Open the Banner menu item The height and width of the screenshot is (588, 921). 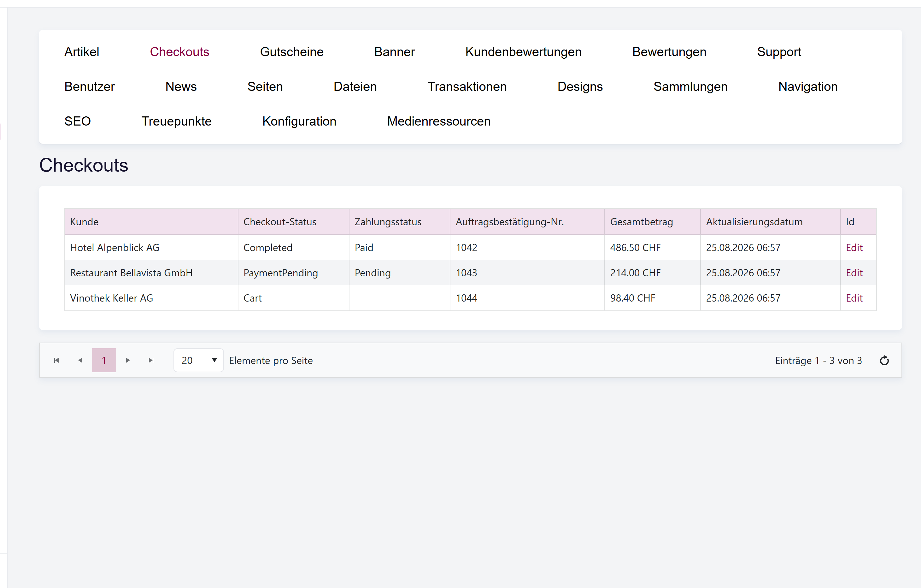coord(394,52)
